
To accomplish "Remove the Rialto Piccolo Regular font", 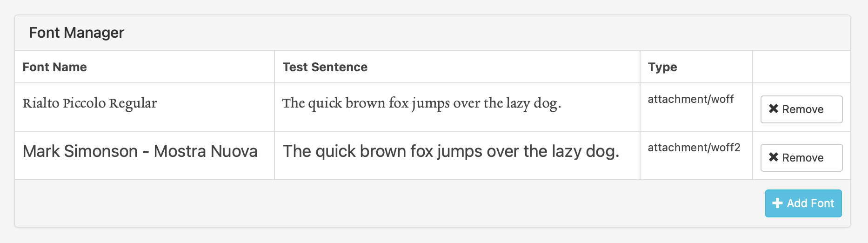I will 801,109.
